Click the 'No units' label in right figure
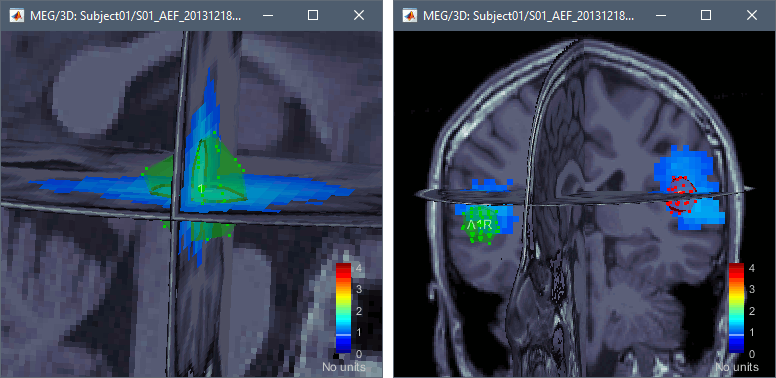 (737, 367)
